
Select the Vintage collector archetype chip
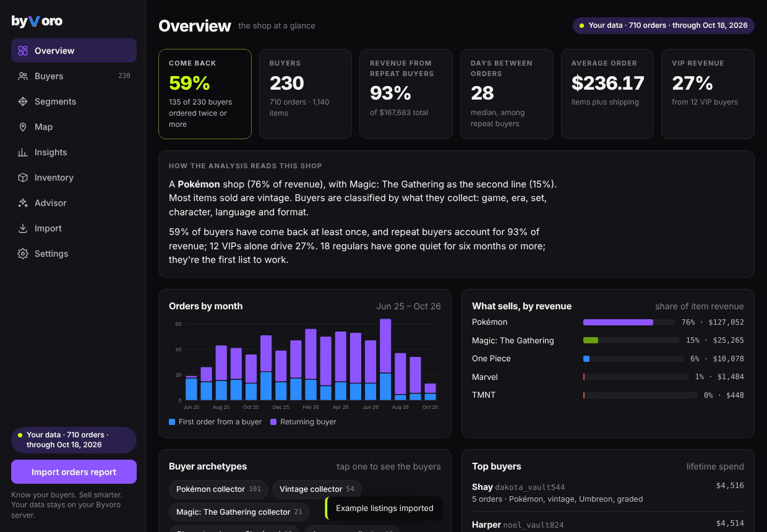317,489
